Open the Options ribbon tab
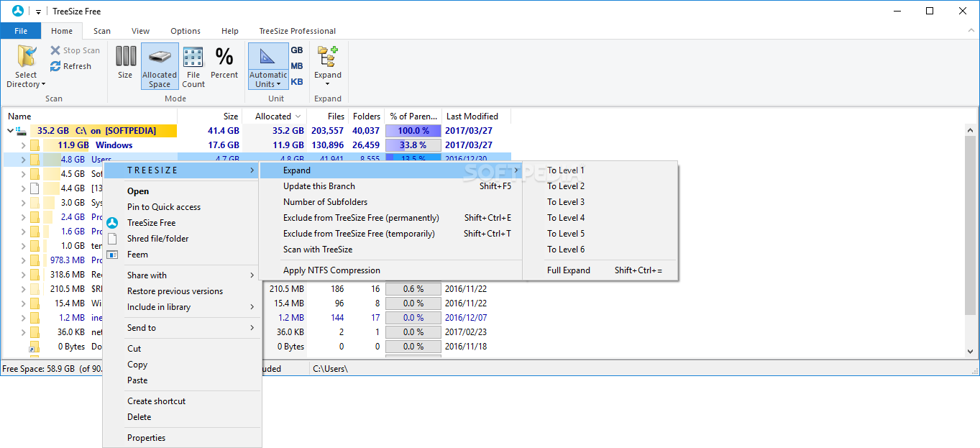 pyautogui.click(x=186, y=31)
